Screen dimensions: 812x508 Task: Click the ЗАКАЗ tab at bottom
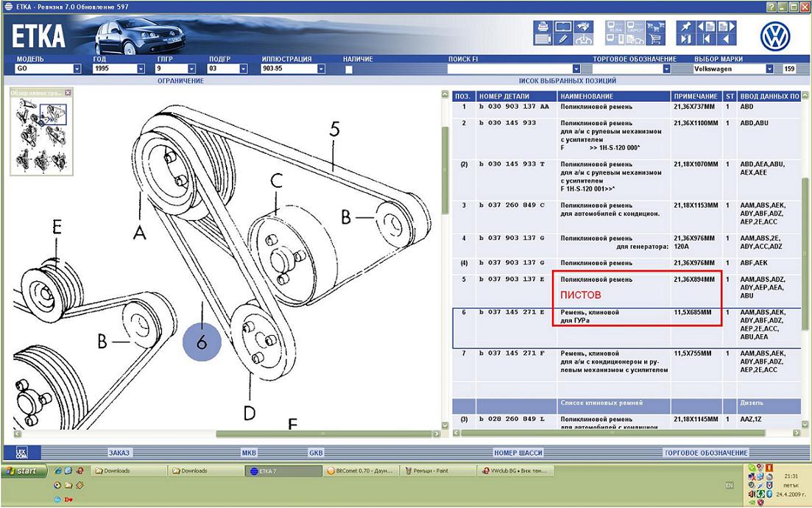point(119,453)
